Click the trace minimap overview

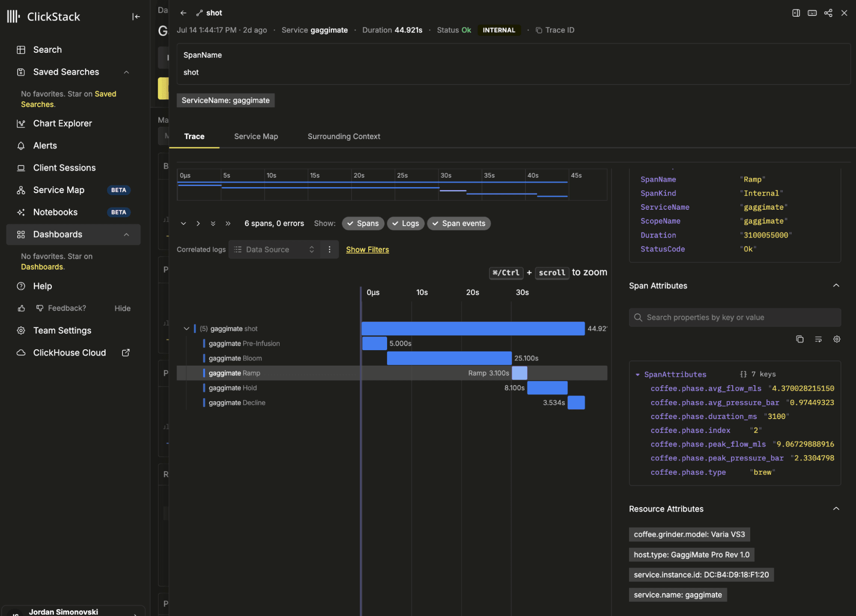(392, 185)
